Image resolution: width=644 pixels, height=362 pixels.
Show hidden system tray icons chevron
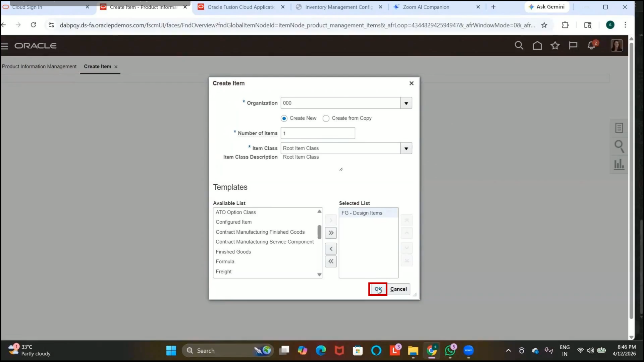508,351
